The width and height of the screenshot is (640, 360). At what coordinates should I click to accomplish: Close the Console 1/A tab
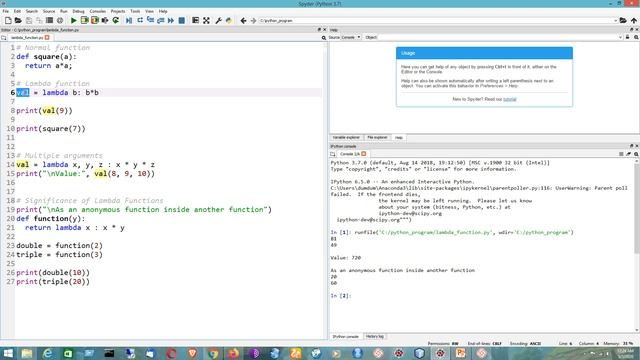363,154
